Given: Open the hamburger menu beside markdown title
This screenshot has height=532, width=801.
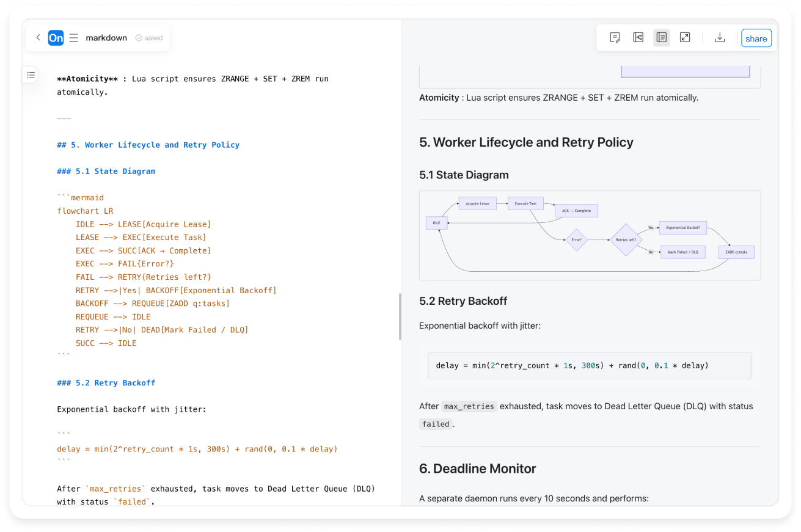Looking at the screenshot, I should click(x=73, y=38).
